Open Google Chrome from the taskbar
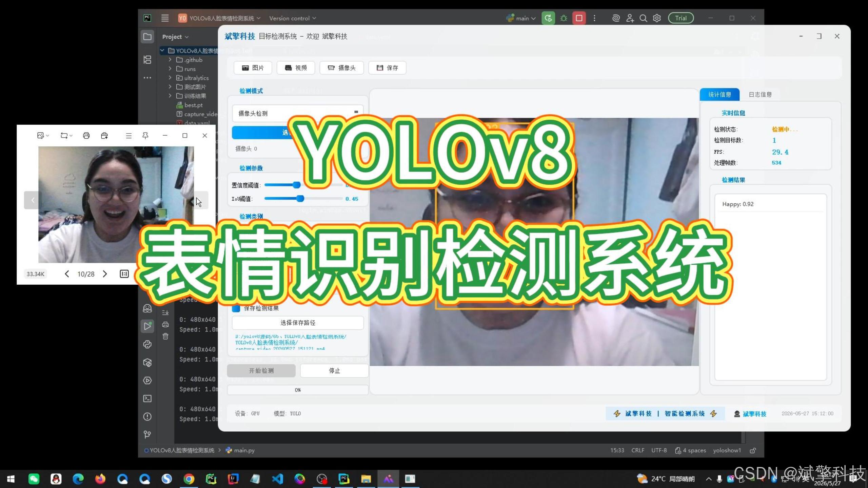Screen dimensions: 868x488 point(189,479)
